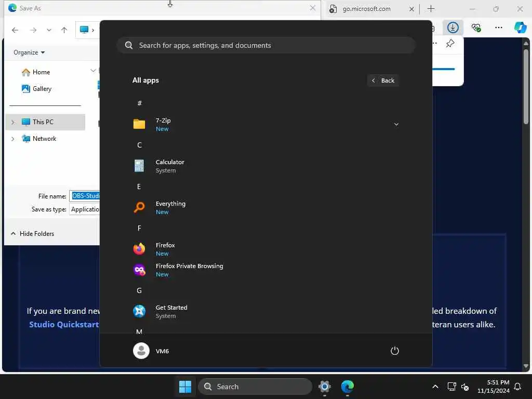Open notification bell in system tray
This screenshot has height=399, width=532.
[x=517, y=387]
